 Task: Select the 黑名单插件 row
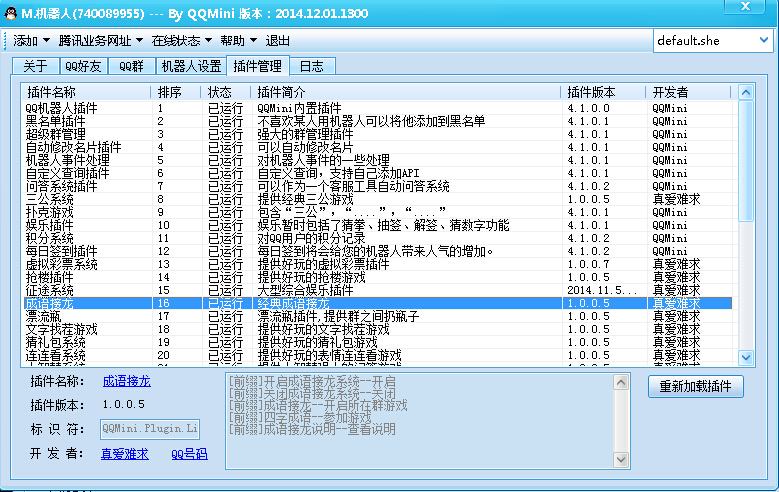click(378, 121)
